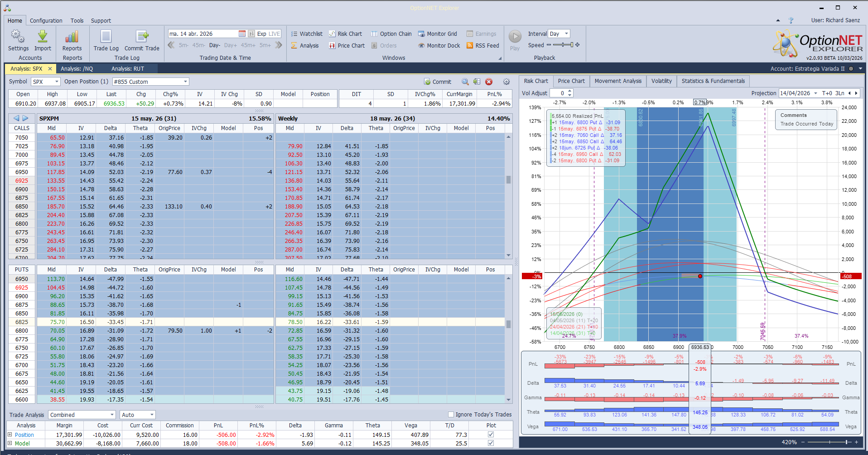The height and width of the screenshot is (455, 868).
Task: Click the help question mark icon
Action: click(x=791, y=20)
